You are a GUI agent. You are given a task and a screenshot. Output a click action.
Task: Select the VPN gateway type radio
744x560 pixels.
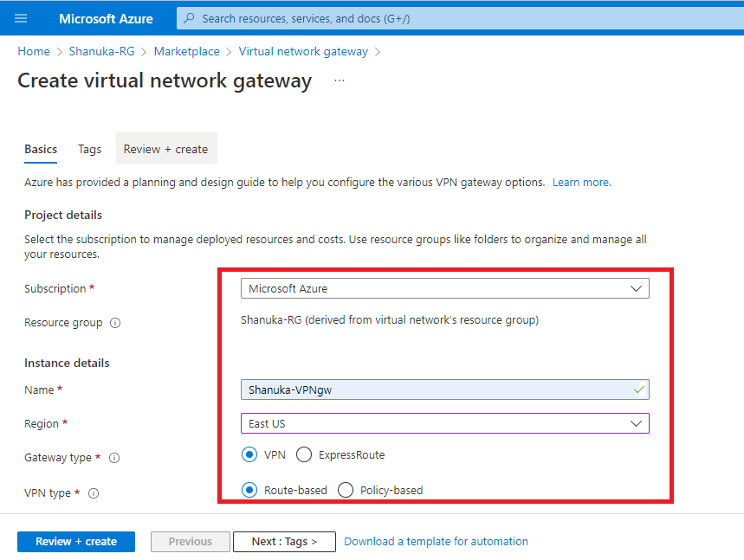(249, 454)
